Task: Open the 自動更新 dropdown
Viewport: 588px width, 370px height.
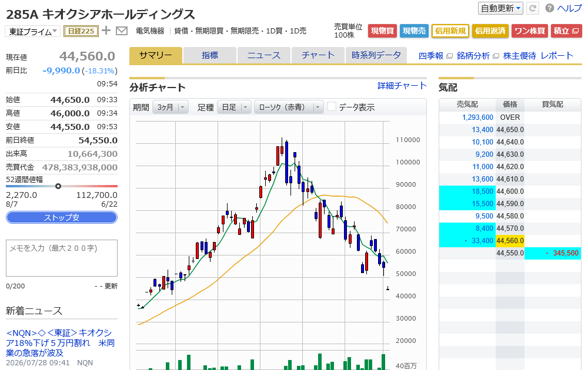Action: (x=500, y=8)
